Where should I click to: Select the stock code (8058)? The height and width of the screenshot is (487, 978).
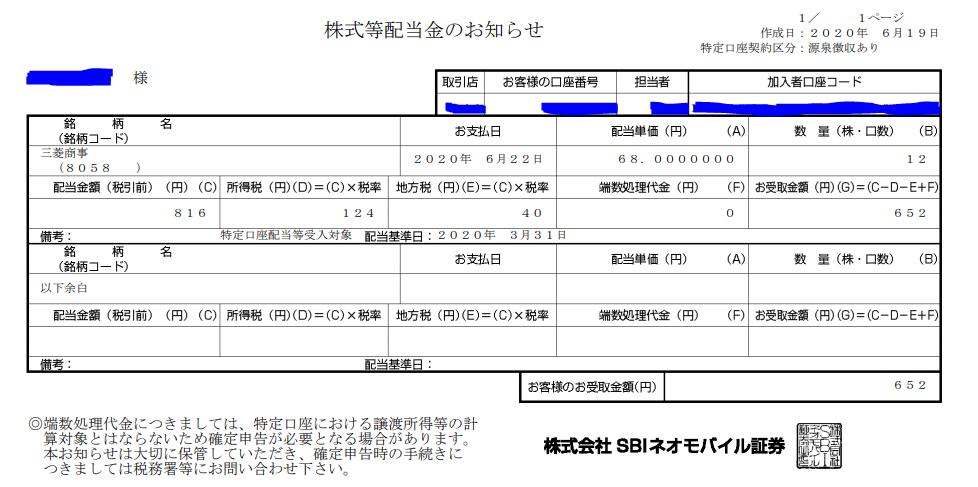tap(100, 168)
